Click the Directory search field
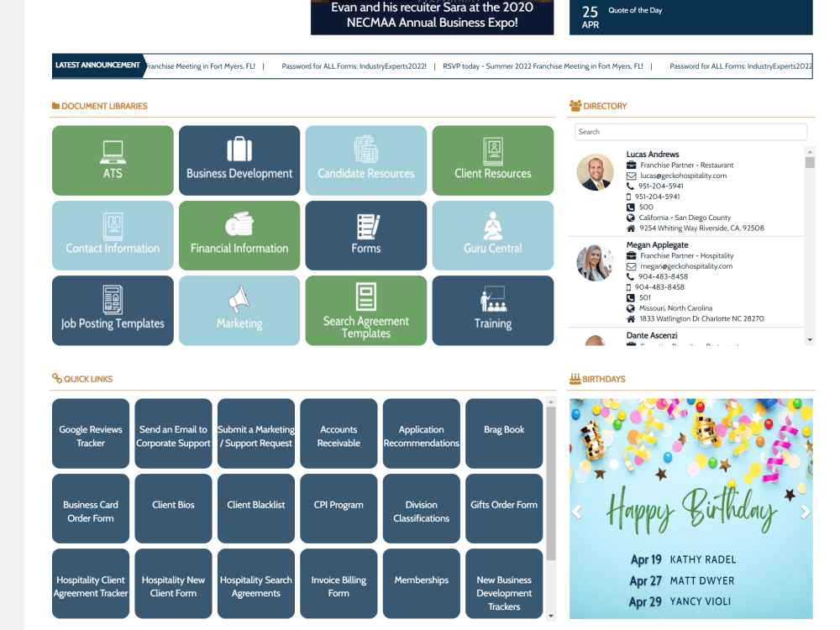Viewport: 840px width, 630px height. click(x=690, y=132)
